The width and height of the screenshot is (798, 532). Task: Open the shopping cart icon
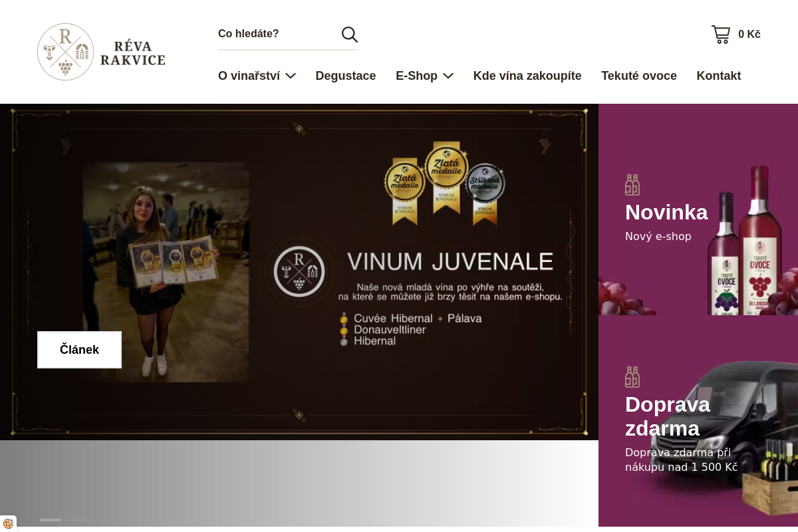(x=721, y=35)
